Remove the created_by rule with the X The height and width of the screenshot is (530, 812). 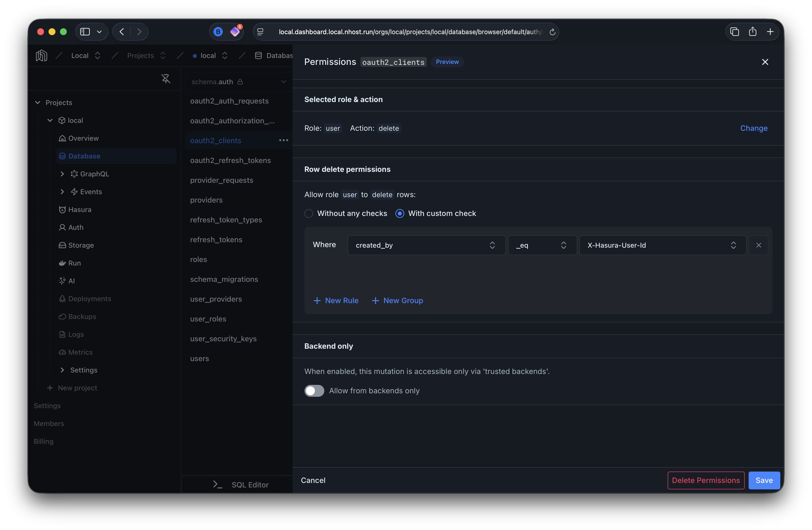click(x=759, y=245)
